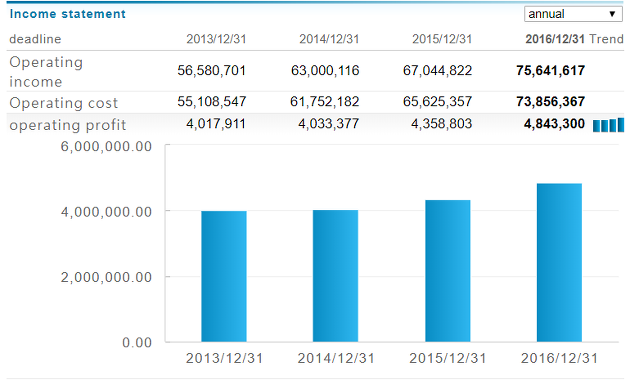This screenshot has height=380, width=630.
Task: Click operating profit value 4,033,377
Action: (329, 124)
